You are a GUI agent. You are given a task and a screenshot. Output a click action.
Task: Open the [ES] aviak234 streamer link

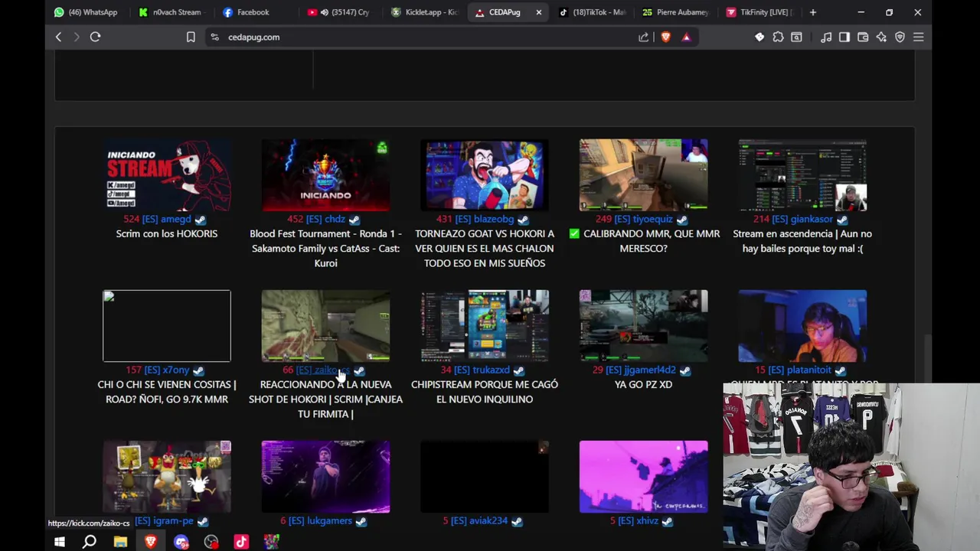(479, 520)
